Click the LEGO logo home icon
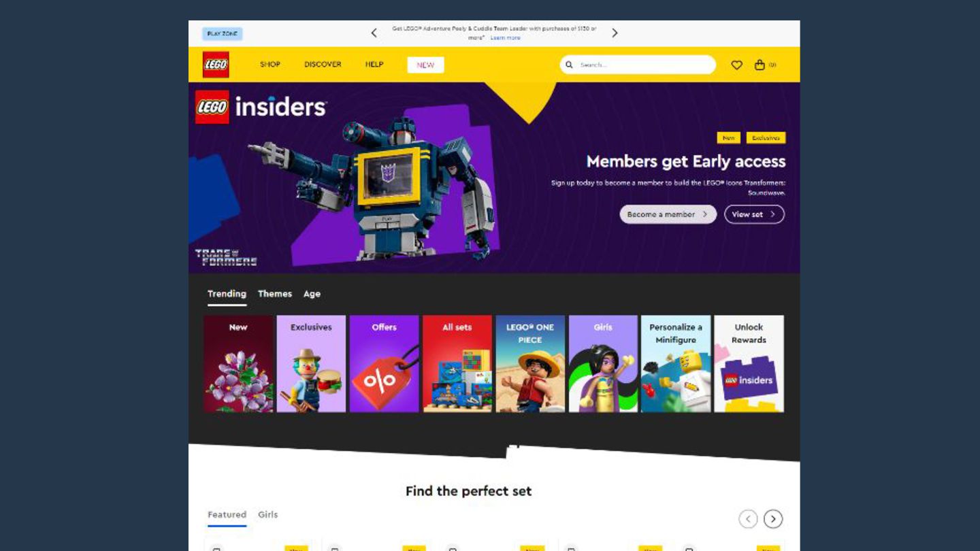This screenshot has width=980, height=551. (x=216, y=65)
